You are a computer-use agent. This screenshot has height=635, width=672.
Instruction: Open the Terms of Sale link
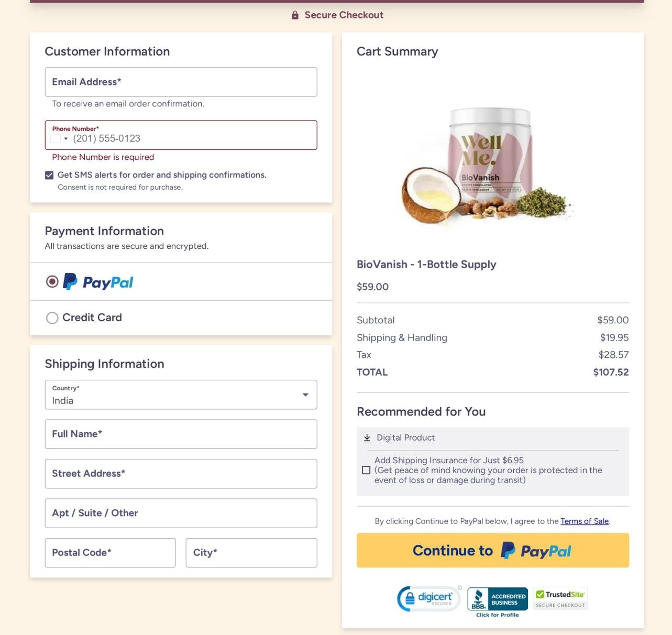pos(584,521)
